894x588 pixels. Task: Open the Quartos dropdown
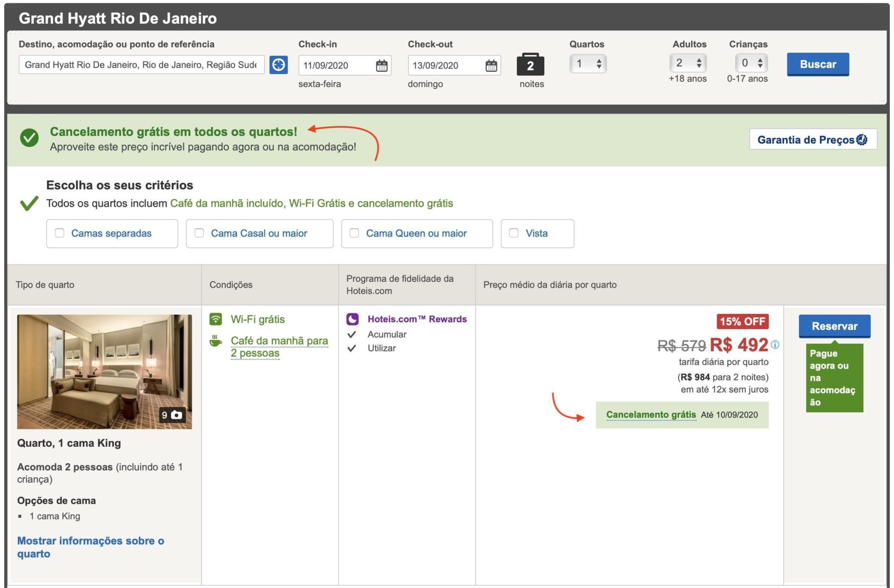pos(588,64)
